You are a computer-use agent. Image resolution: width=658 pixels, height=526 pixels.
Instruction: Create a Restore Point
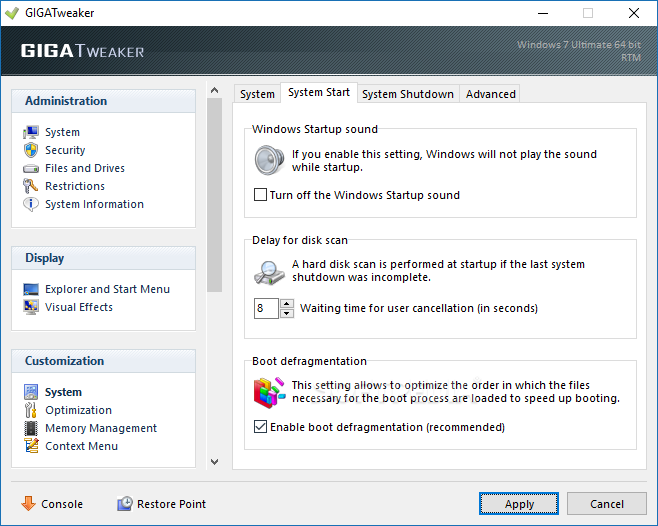click(162, 504)
